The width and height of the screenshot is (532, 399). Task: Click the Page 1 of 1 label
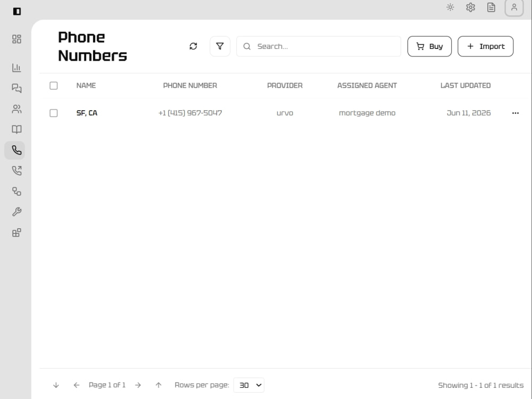point(107,385)
